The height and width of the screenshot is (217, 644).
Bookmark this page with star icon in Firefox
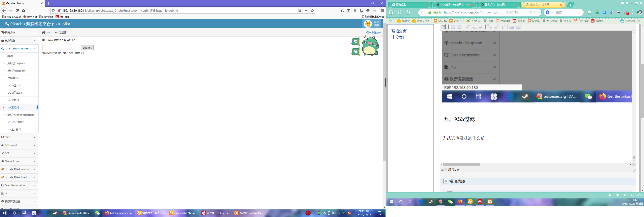click(x=312, y=11)
